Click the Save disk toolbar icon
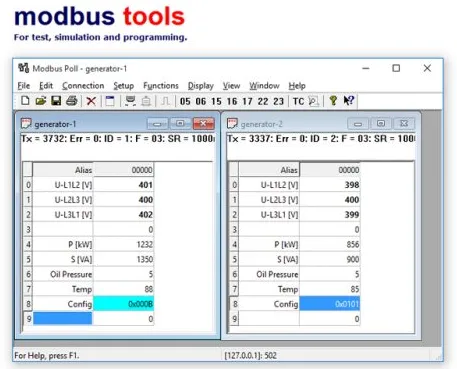The height and width of the screenshot is (369, 457). tap(56, 101)
